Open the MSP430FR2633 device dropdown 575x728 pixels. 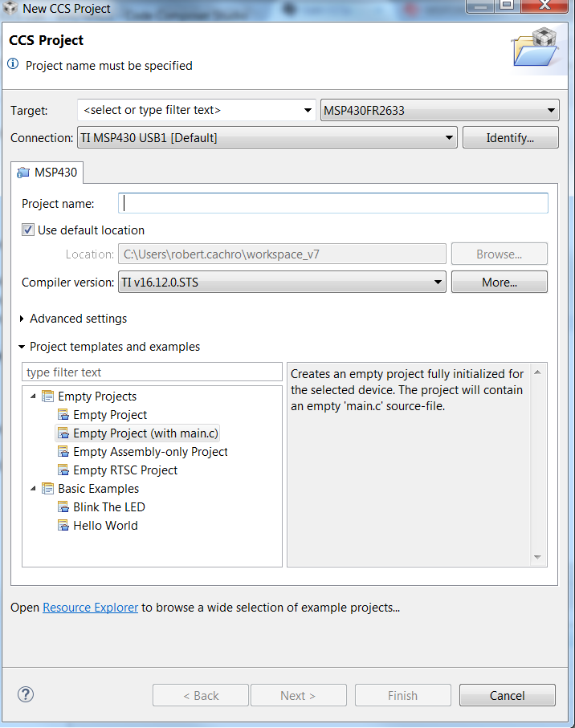551,111
